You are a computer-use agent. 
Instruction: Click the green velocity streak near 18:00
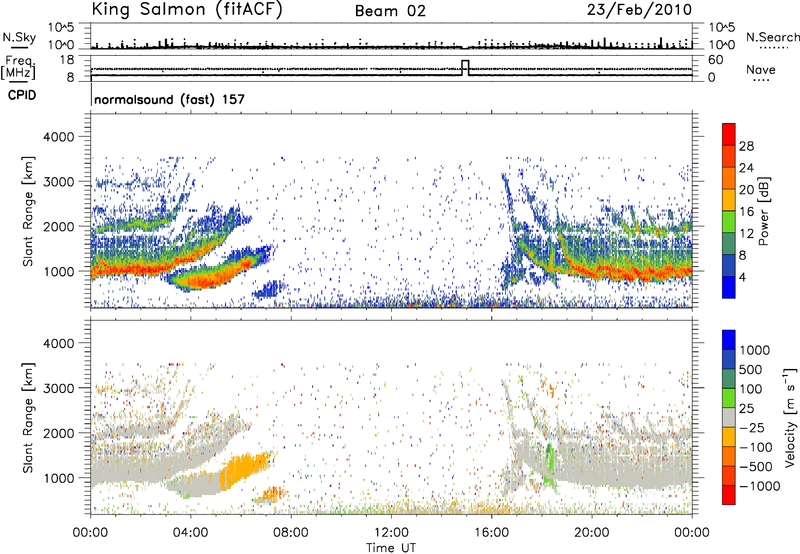click(x=549, y=463)
